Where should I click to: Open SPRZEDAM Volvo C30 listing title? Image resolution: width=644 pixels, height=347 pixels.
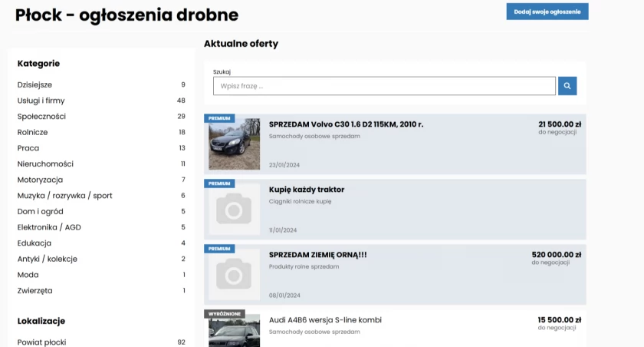346,124
